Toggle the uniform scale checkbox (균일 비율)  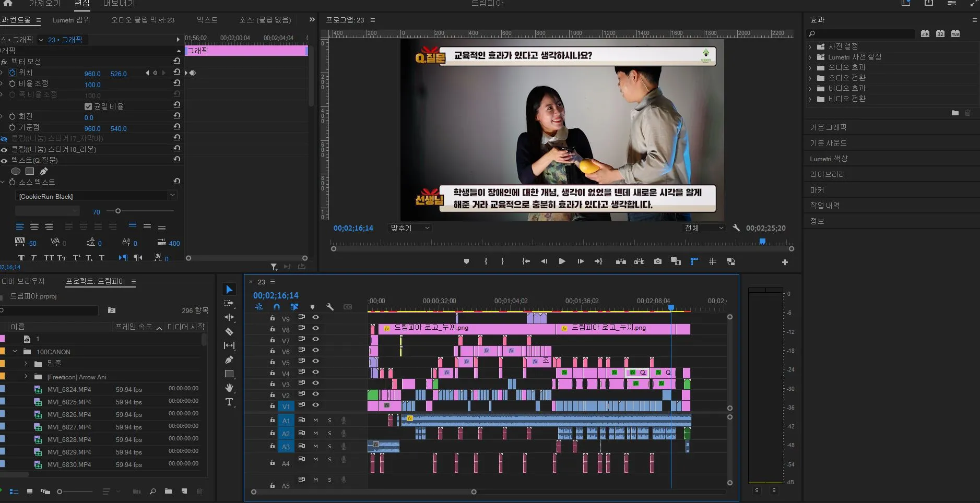point(88,106)
